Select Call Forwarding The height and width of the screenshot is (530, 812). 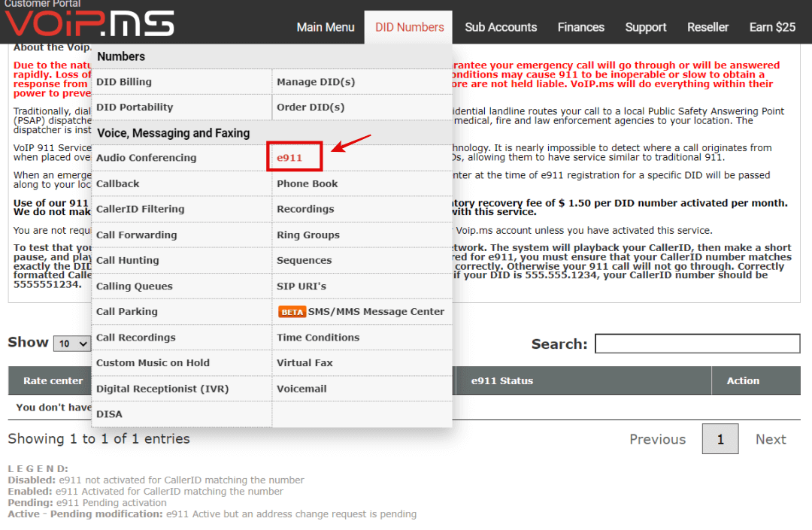138,235
